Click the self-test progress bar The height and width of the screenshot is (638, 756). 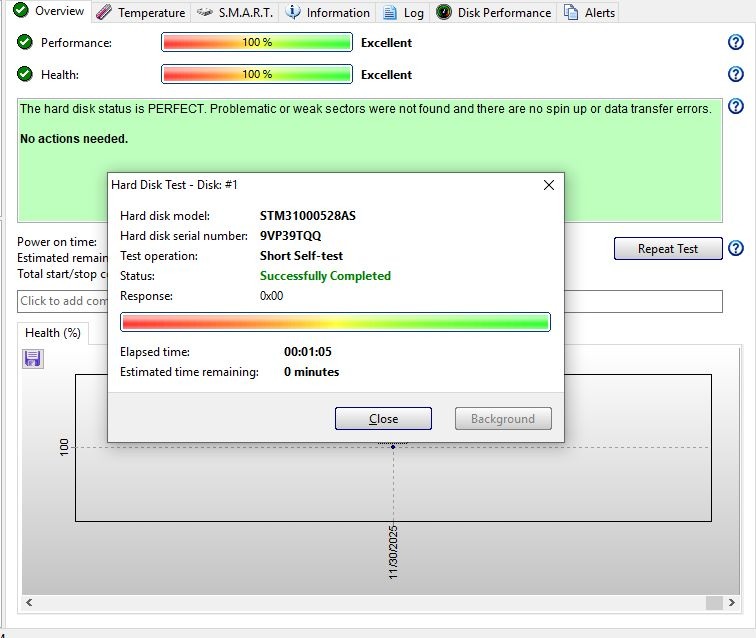click(335, 322)
